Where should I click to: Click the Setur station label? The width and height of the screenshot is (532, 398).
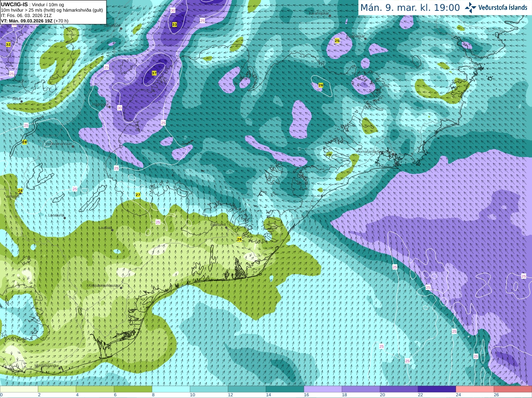17,99
